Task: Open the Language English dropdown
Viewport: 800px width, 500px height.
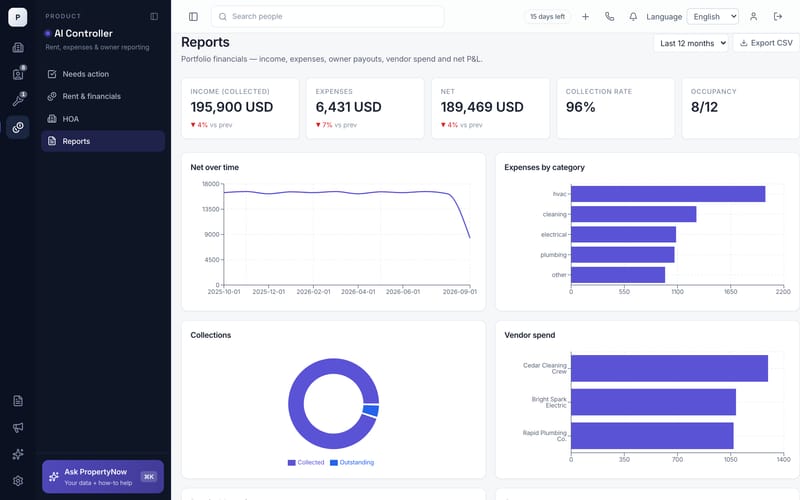Action: point(712,17)
